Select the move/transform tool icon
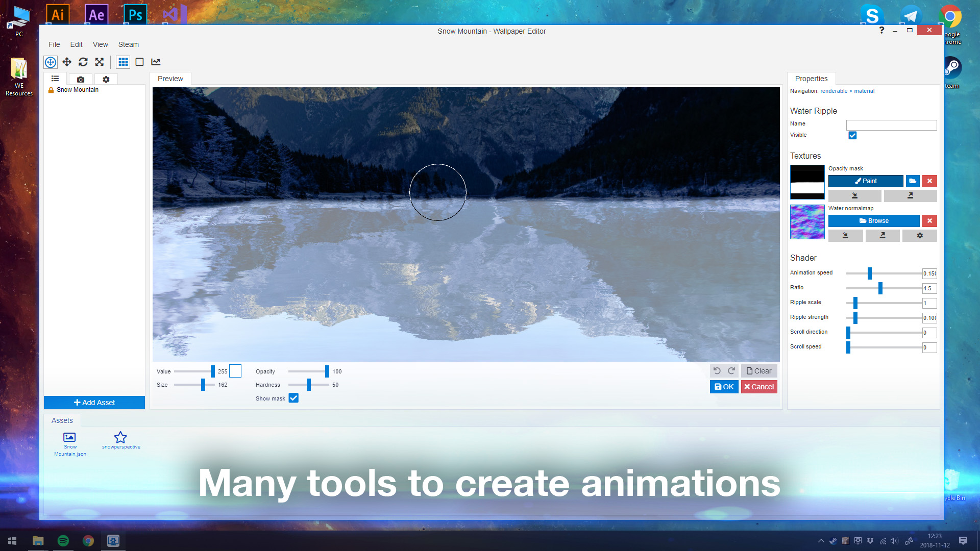Viewport: 980px width, 551px height. pos(67,62)
